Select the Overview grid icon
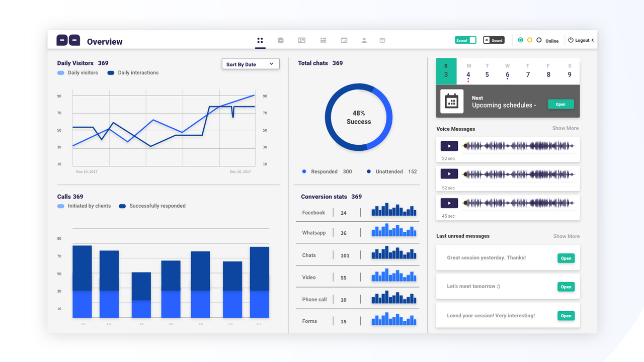Image resolution: width=644 pixels, height=362 pixels. point(260,40)
